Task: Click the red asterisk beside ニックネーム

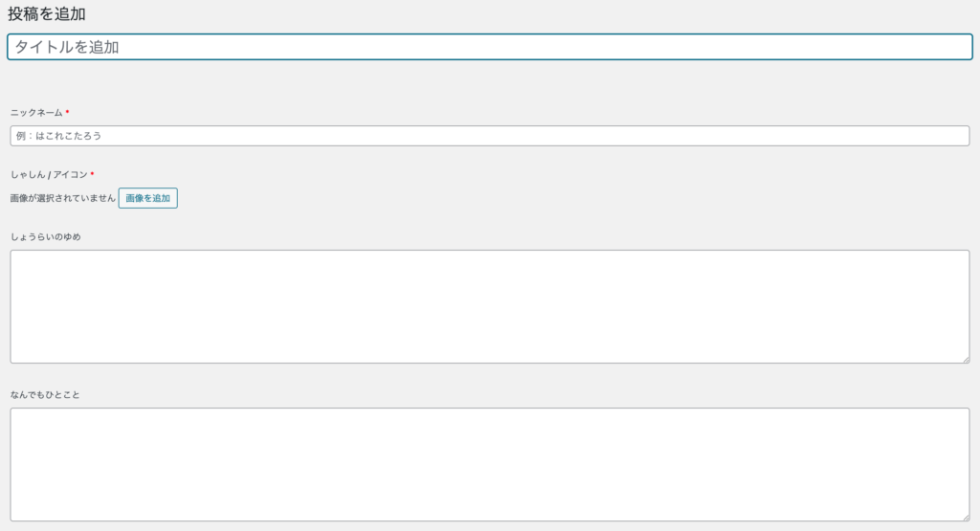Action: [67, 112]
